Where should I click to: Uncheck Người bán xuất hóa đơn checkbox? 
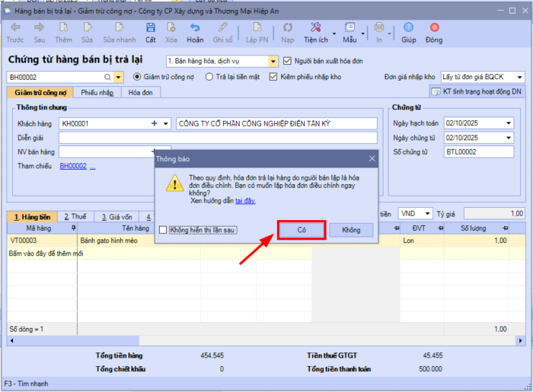coord(287,62)
